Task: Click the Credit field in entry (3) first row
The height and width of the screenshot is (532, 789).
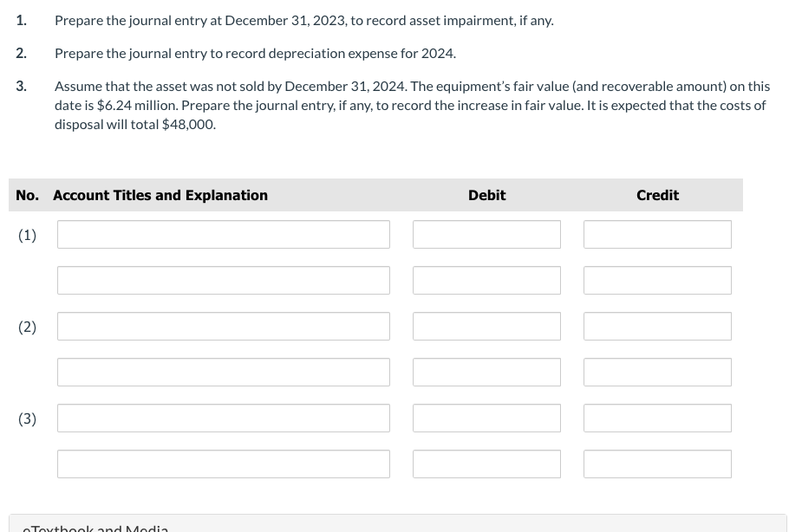Action: 657,418
